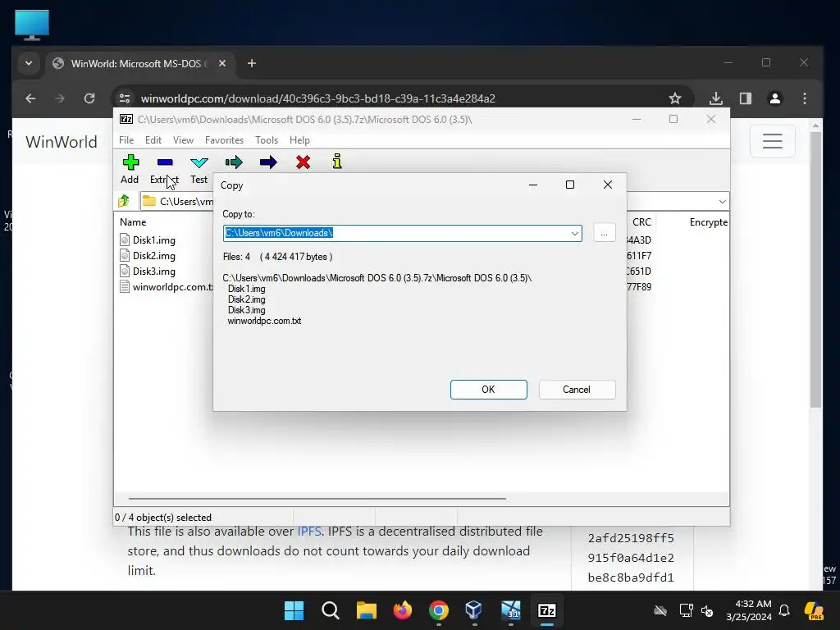Open Chrome downloads icon
This screenshot has height=630, width=840.
[x=715, y=98]
